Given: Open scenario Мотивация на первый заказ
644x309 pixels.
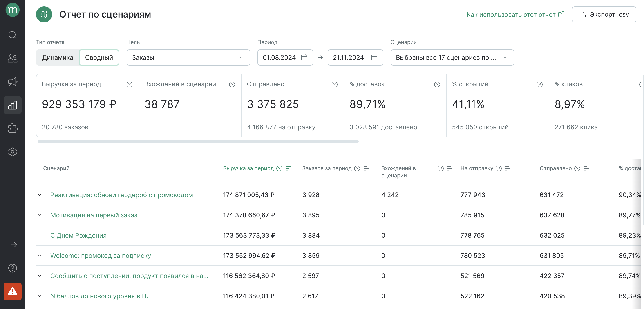Looking at the screenshot, I should [x=94, y=215].
